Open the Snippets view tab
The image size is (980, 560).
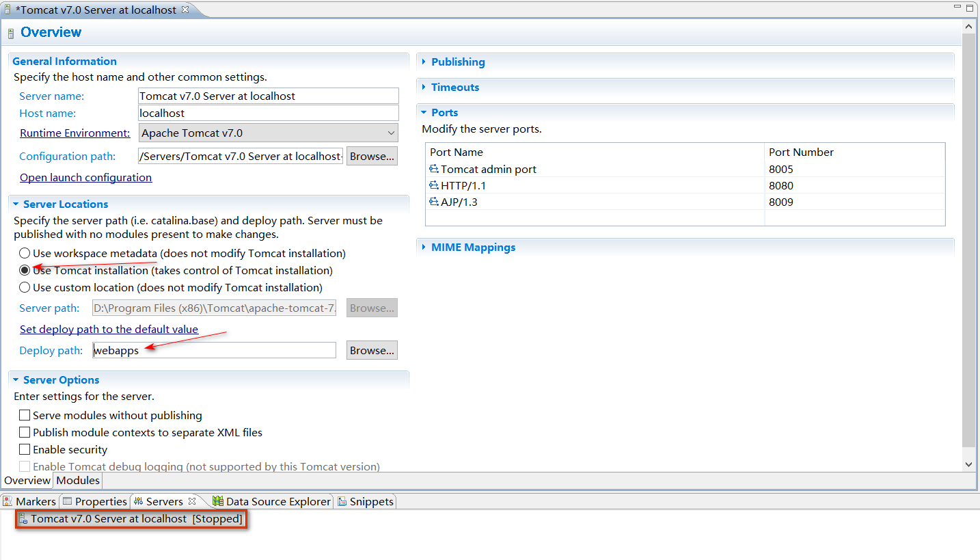pyautogui.click(x=366, y=501)
